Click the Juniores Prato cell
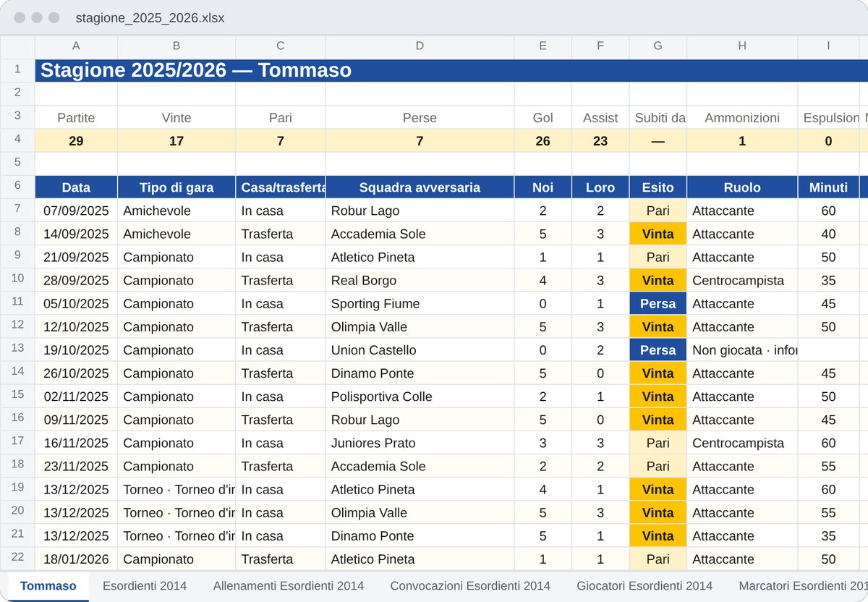Image resolution: width=868 pixels, height=602 pixels. coord(420,443)
